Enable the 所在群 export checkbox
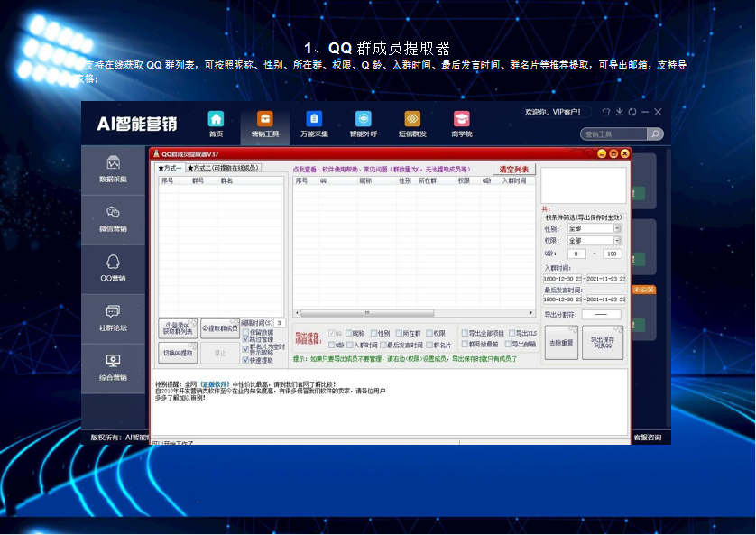 (x=399, y=333)
